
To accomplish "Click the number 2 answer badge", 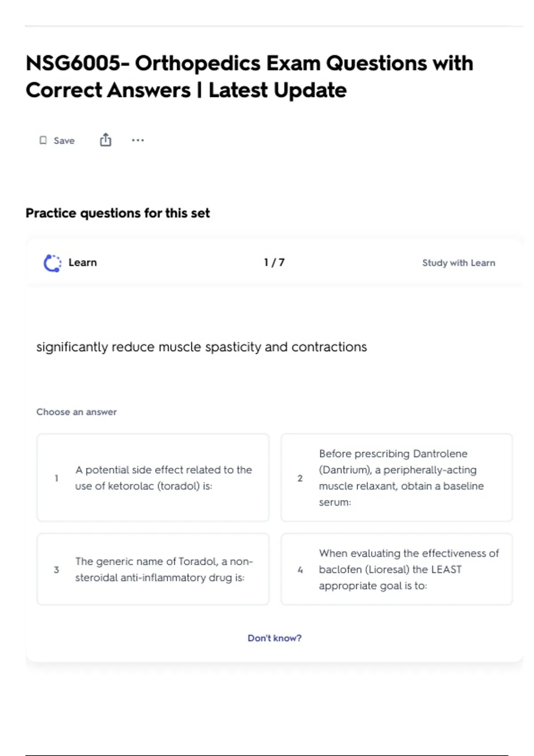I will [x=300, y=478].
